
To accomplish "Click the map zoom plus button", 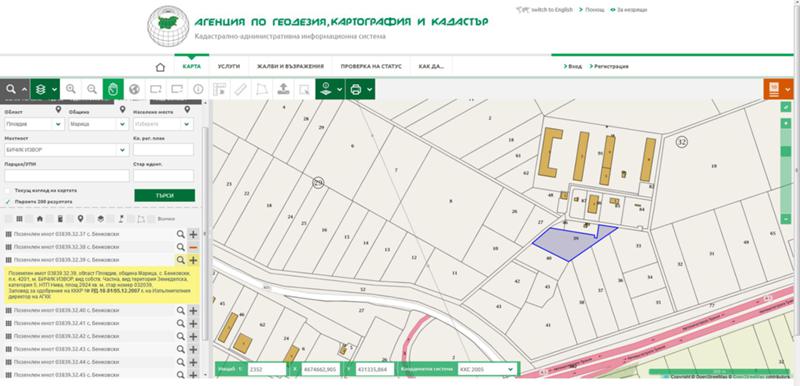I will pos(786,124).
